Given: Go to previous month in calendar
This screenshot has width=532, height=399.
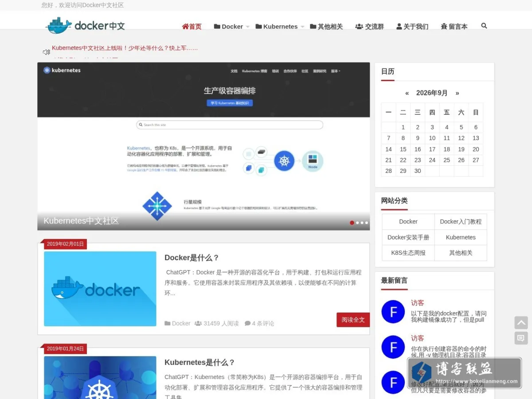Looking at the screenshot, I should (407, 93).
